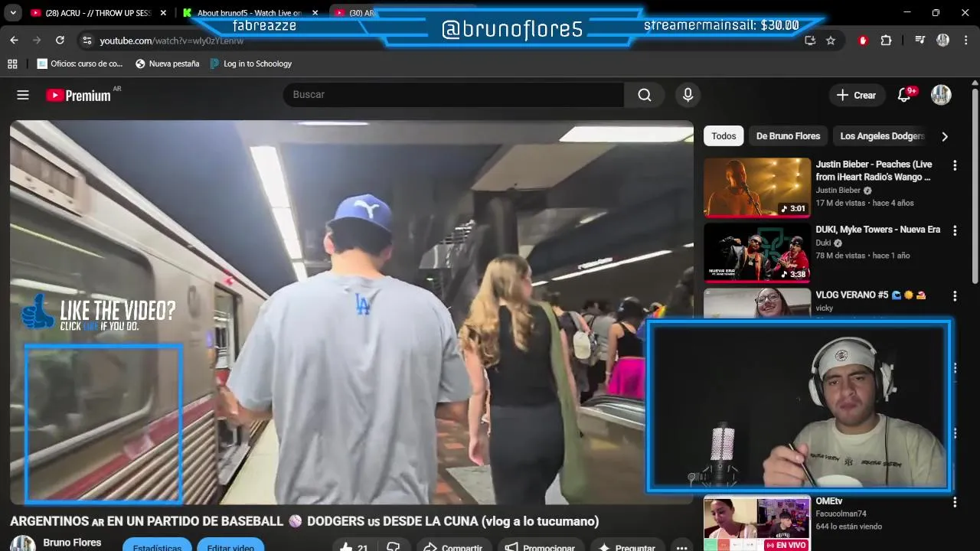Open the Bruno Flores channel avatar
Image resolution: width=980 pixels, height=551 pixels.
tap(22, 544)
